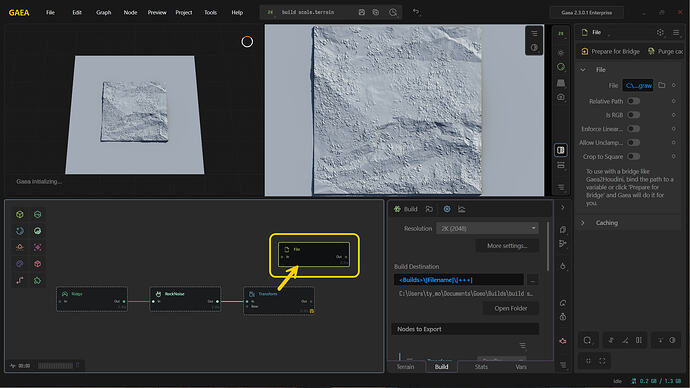690x388 pixels.
Task: Click the yellow cube primitive icon in node palette
Action: pos(20,214)
